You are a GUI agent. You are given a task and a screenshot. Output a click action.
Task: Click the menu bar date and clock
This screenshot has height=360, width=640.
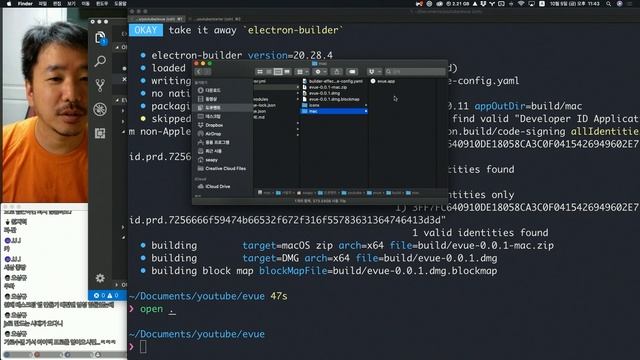574,4
